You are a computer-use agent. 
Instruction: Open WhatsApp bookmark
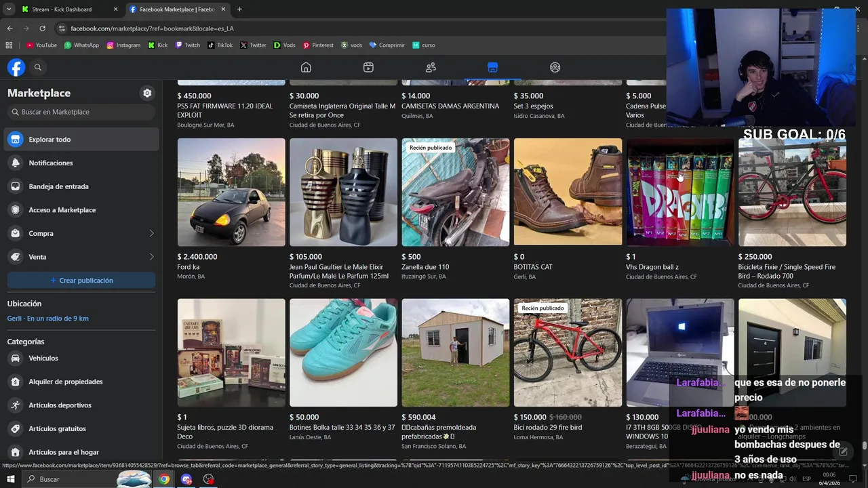[x=81, y=45]
